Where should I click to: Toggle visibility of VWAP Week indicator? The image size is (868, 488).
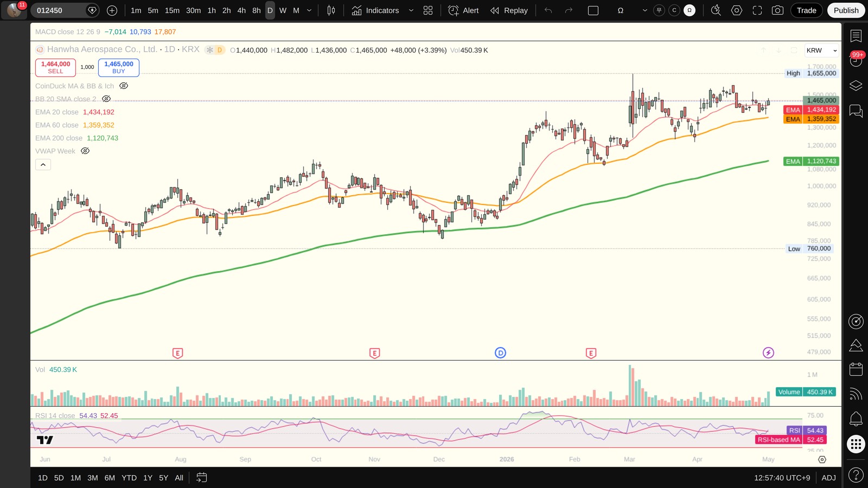[x=85, y=151]
